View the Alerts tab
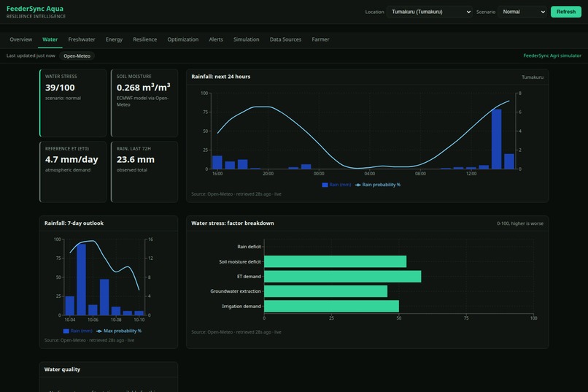588x392 pixels. [x=216, y=39]
